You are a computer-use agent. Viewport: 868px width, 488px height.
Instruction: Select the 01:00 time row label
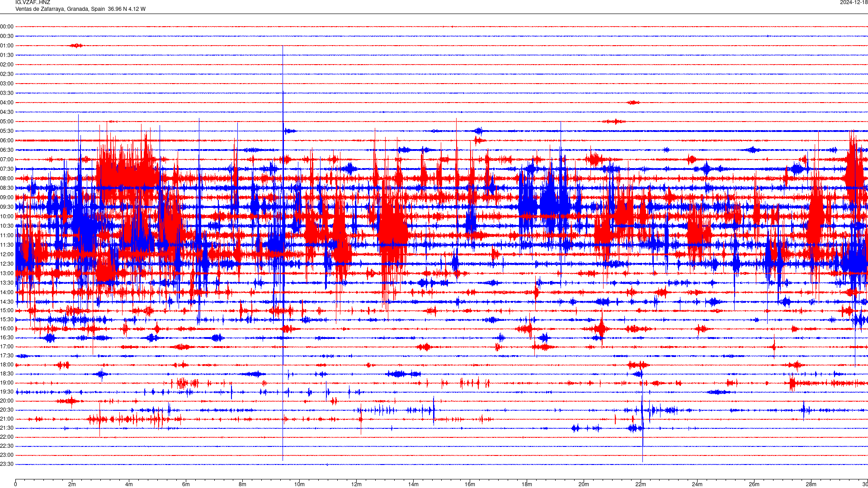pos(7,46)
